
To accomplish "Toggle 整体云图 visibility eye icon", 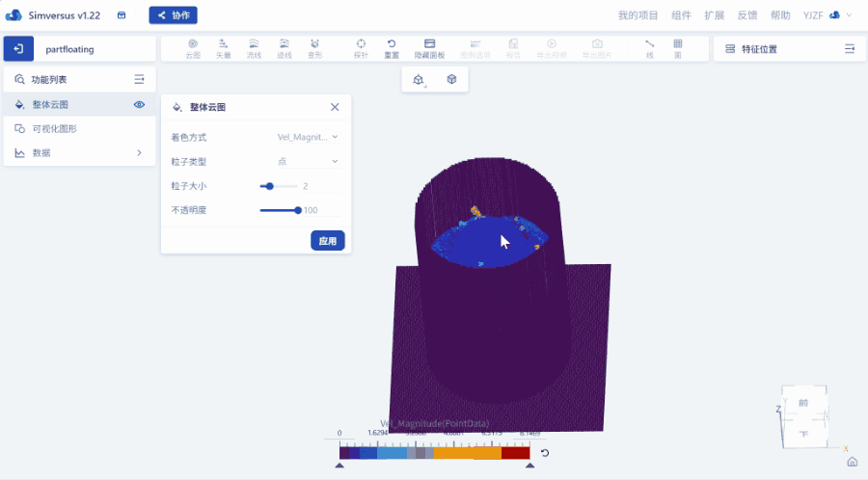I will coord(139,104).
